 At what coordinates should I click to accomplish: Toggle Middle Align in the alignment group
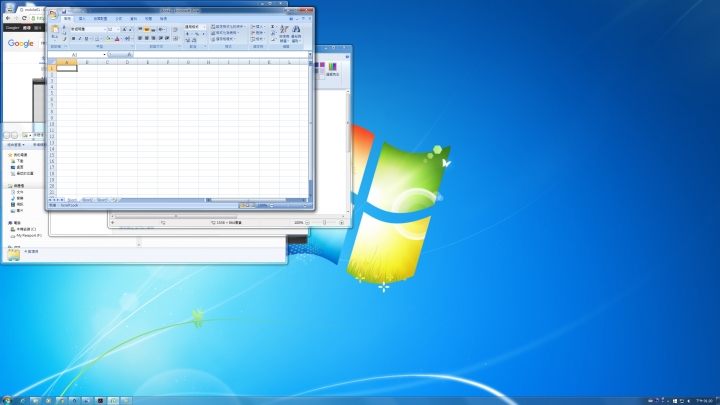pos(147,29)
